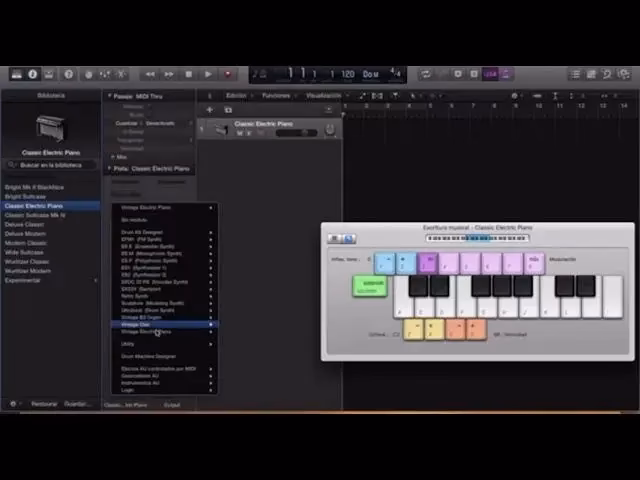
Task: Toggle the purple 1234 count-in button
Action: [490, 74]
